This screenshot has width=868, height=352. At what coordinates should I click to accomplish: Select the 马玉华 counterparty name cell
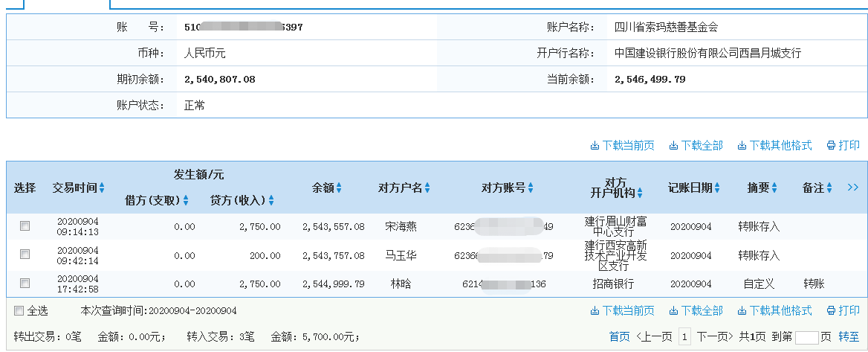pos(401,255)
